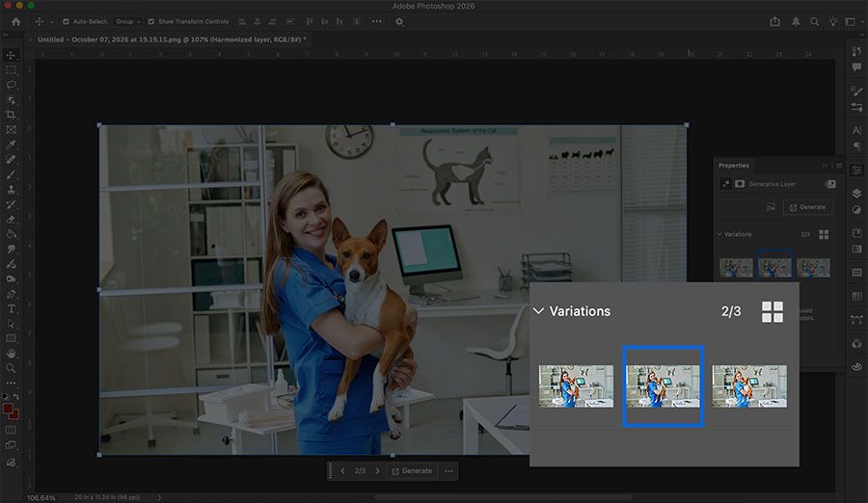Click Generate in the contextual task bar
The height and width of the screenshot is (503, 868).
412,471
